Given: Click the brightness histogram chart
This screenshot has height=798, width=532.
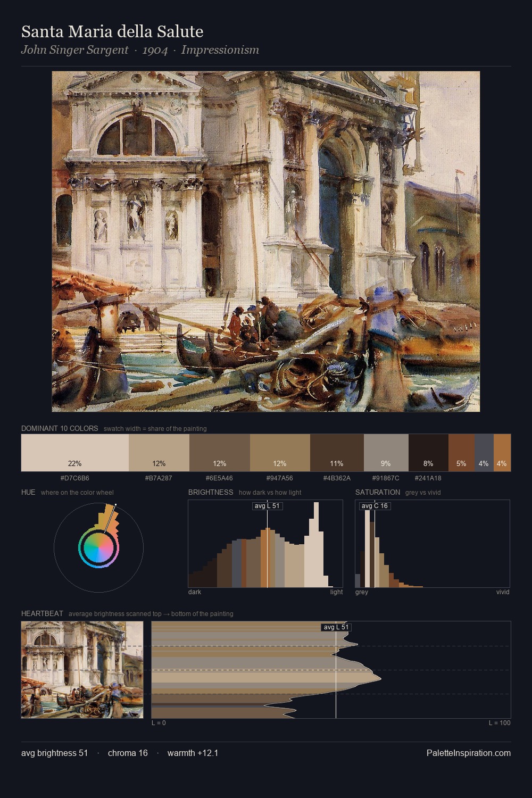Looking at the screenshot, I should pos(265,544).
